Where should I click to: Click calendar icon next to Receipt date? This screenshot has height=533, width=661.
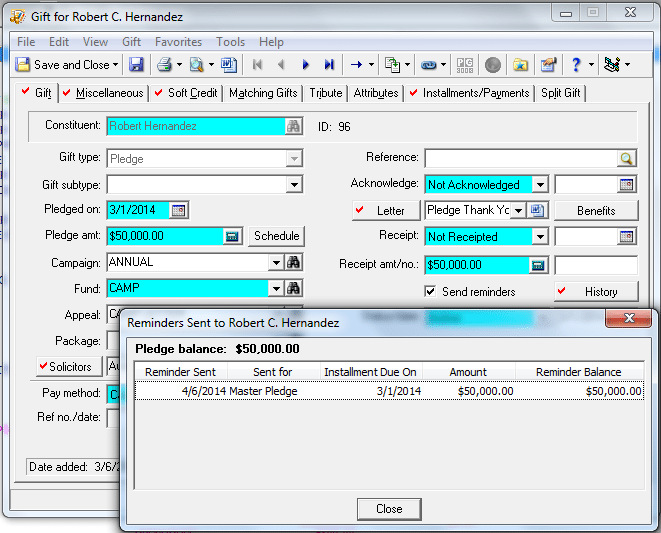click(x=626, y=237)
